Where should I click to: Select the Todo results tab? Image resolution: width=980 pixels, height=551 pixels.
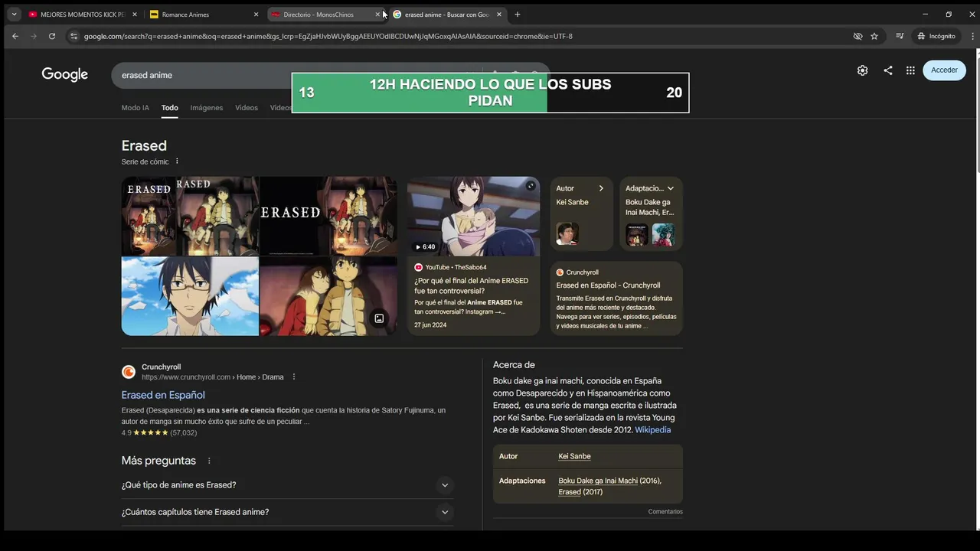click(x=170, y=108)
